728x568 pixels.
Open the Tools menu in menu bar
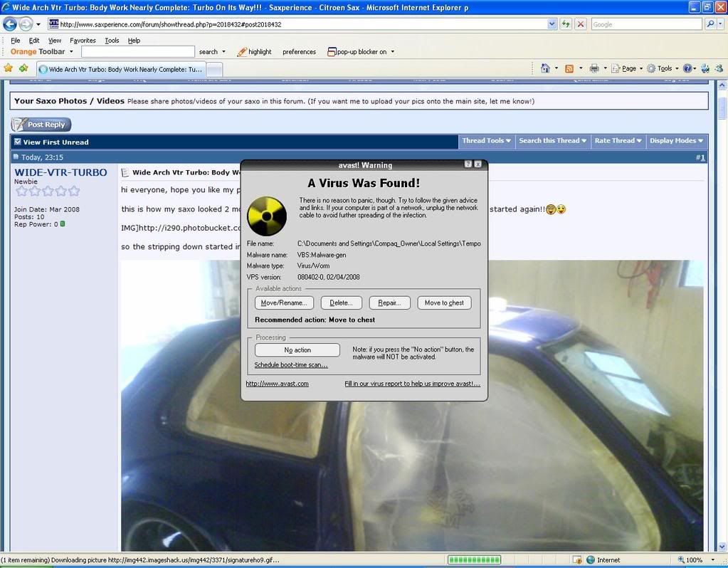pyautogui.click(x=112, y=41)
